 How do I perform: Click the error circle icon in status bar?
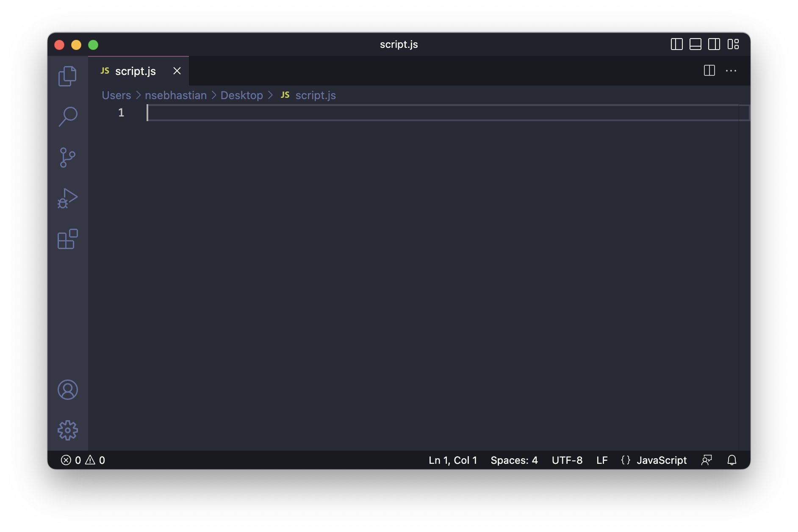(x=66, y=460)
